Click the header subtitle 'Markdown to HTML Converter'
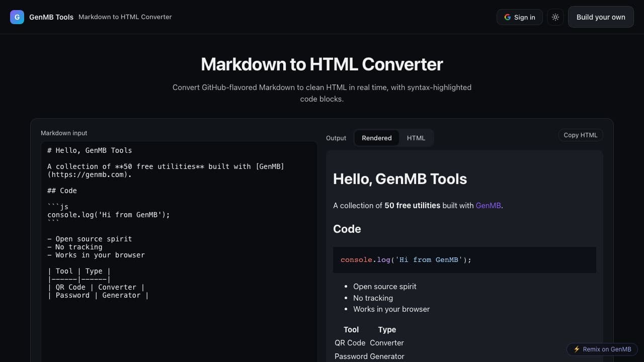Image resolution: width=644 pixels, height=362 pixels. [x=125, y=17]
